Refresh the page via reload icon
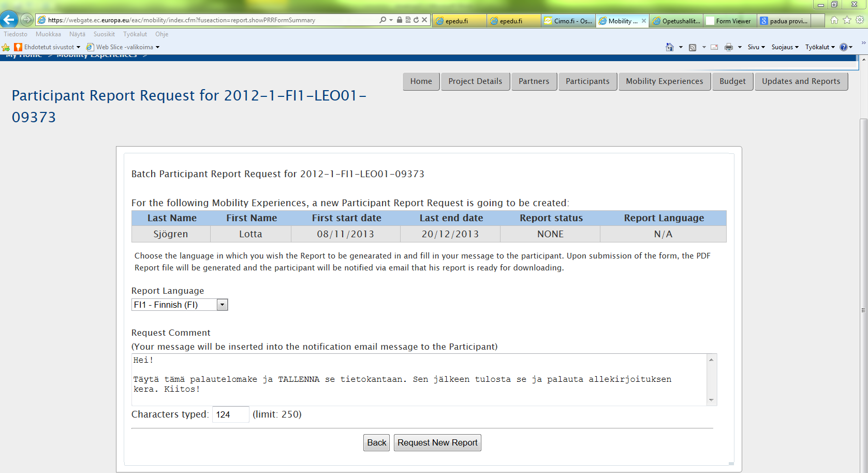Viewport: 868px width, 473px height. [416, 20]
